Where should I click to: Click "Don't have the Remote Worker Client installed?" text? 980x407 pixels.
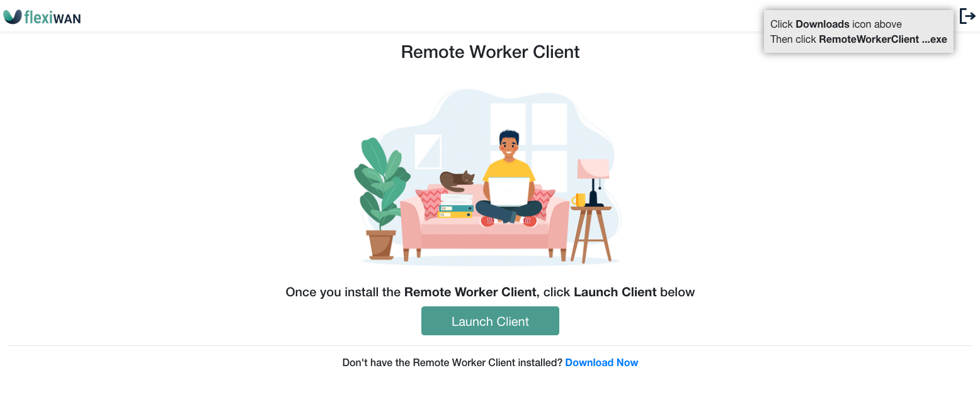coord(452,362)
